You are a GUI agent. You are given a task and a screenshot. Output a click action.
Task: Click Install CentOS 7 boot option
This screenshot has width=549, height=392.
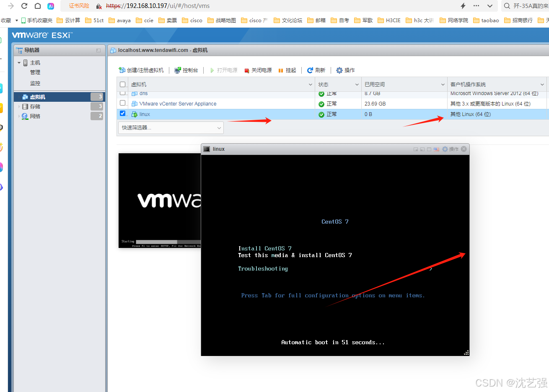tap(265, 248)
